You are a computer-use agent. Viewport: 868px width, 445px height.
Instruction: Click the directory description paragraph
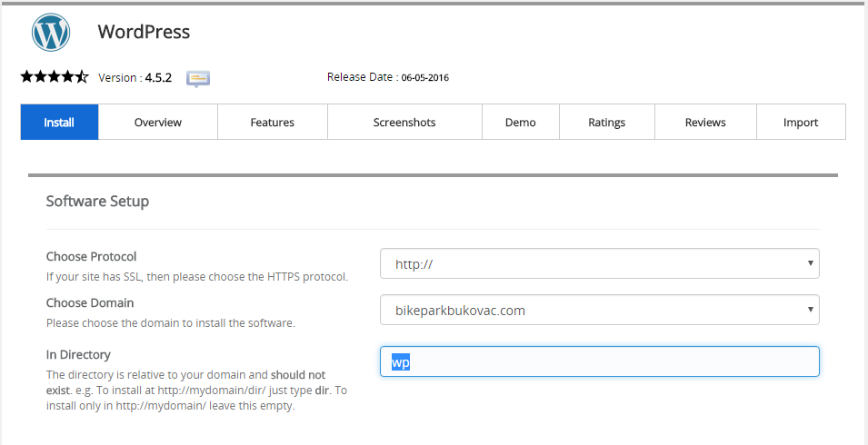pos(196,391)
